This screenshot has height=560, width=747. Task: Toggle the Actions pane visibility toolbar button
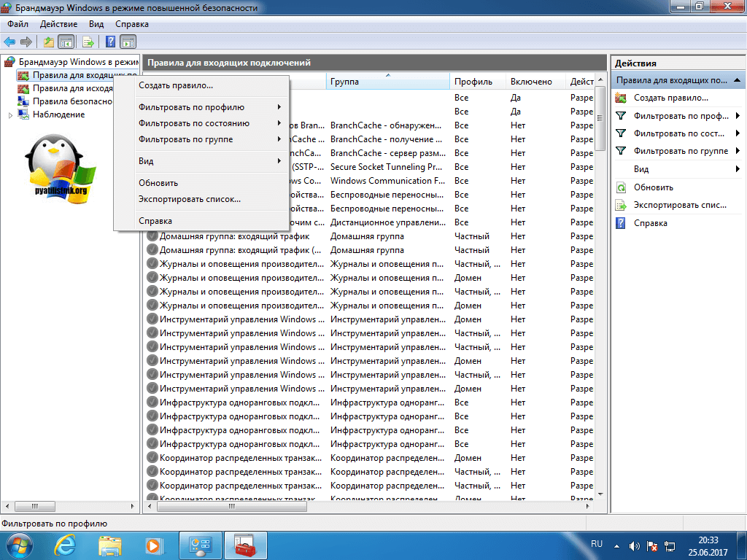tap(128, 42)
